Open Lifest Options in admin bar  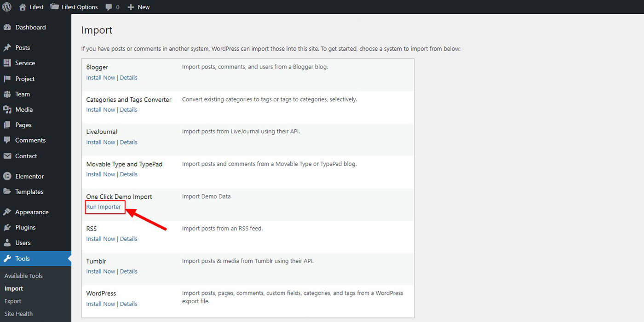pyautogui.click(x=74, y=7)
